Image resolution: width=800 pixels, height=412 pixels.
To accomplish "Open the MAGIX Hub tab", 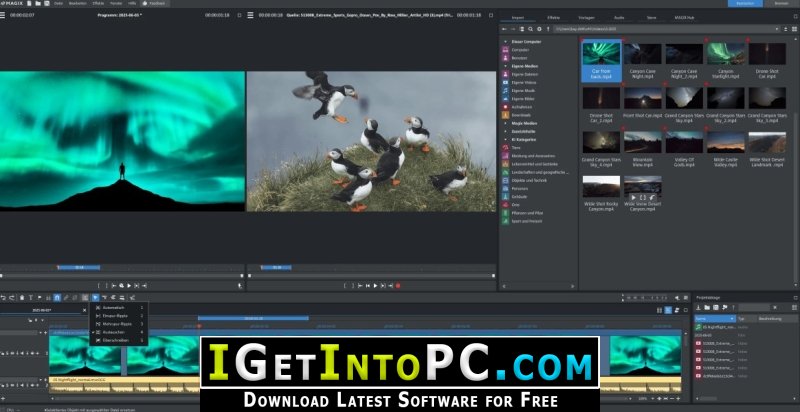I will click(685, 17).
